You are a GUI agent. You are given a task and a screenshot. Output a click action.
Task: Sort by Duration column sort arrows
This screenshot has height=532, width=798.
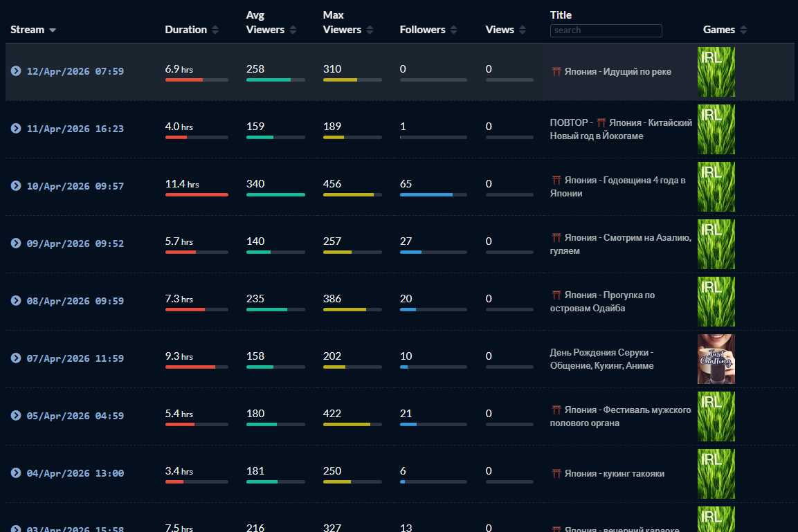pos(215,30)
